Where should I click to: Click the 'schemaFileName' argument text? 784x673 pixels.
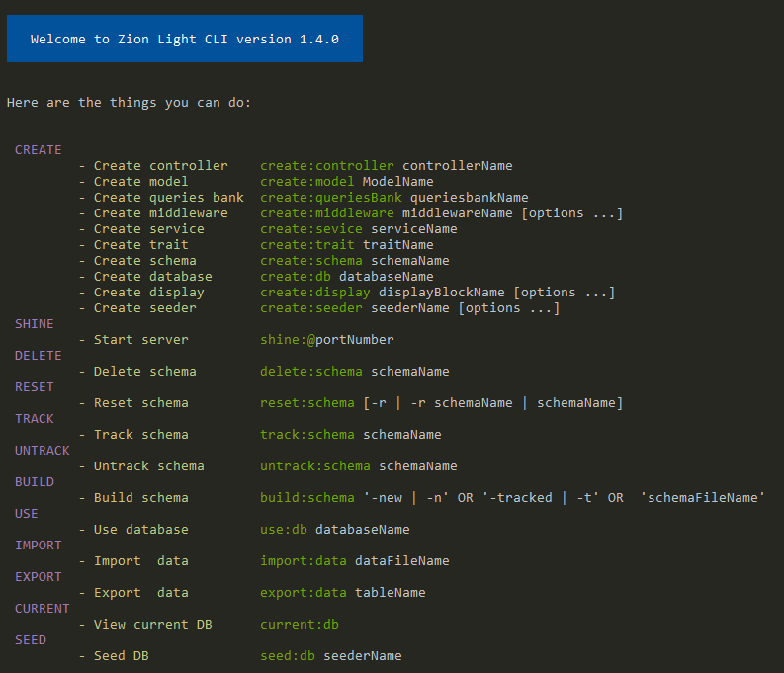703,498
